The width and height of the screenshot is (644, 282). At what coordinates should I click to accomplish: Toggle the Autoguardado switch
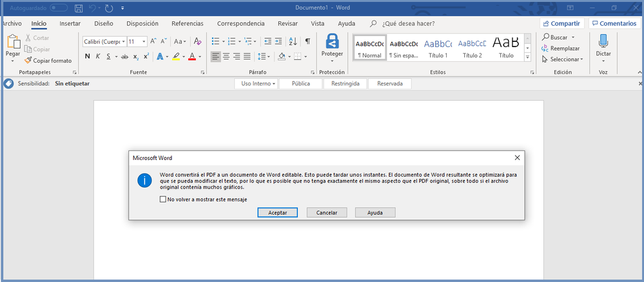click(59, 8)
